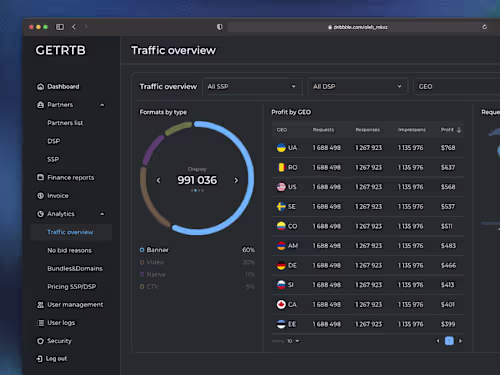Go forward with browser forward arrow

click(86, 27)
